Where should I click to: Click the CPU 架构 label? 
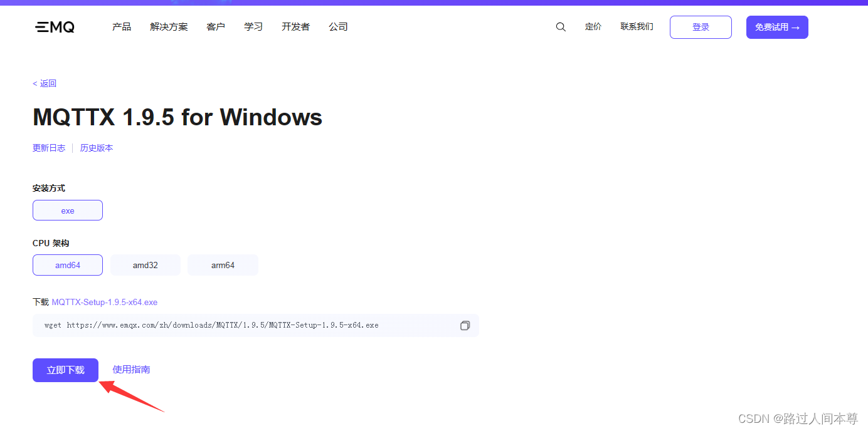pos(50,243)
